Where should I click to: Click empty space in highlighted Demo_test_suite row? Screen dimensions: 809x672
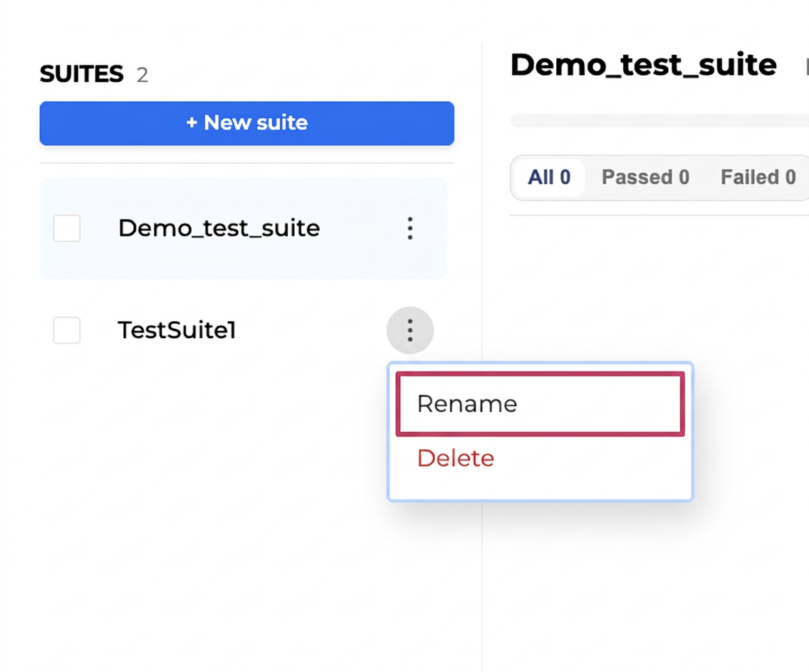pyautogui.click(x=356, y=258)
